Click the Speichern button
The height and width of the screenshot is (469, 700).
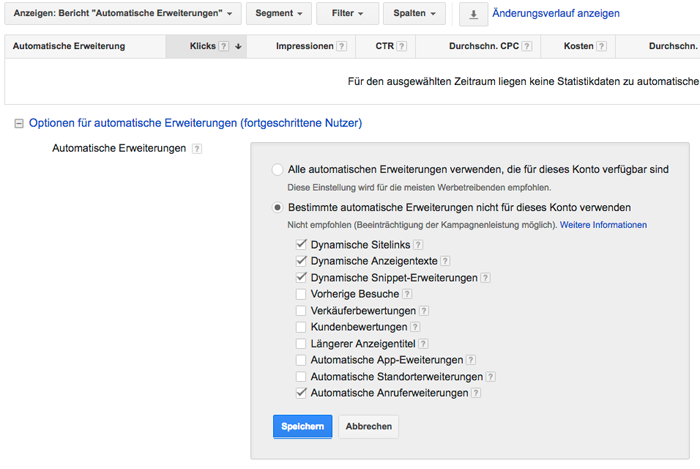click(x=303, y=427)
